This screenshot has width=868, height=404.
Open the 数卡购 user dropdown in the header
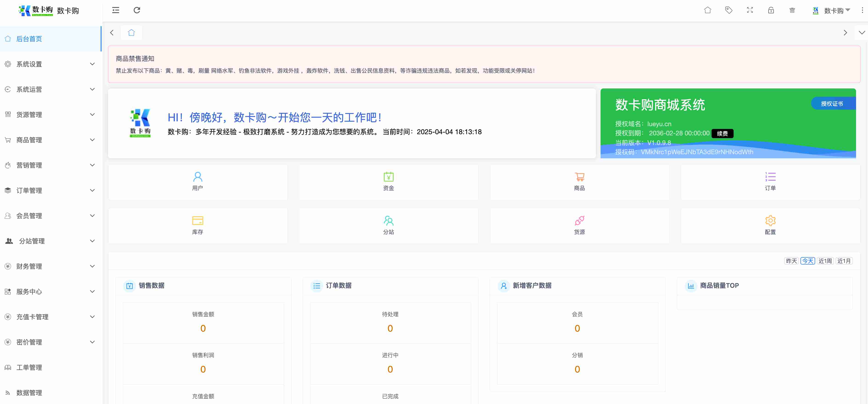coord(834,10)
